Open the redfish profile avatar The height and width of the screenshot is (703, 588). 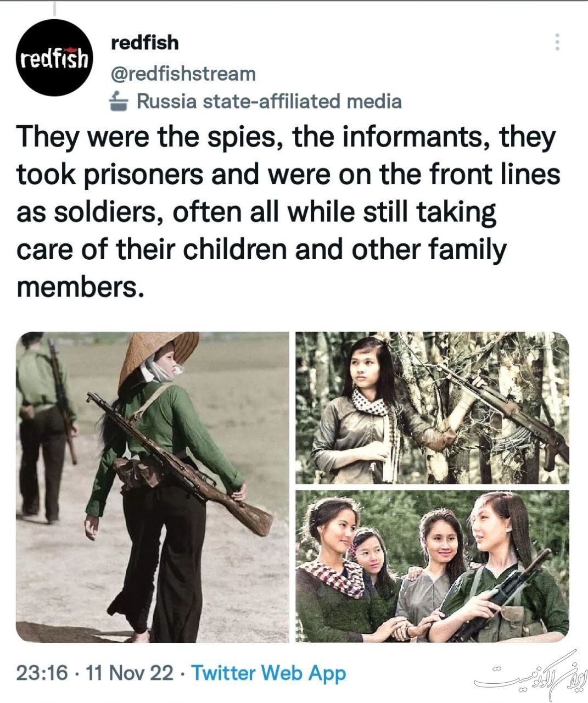55,58
